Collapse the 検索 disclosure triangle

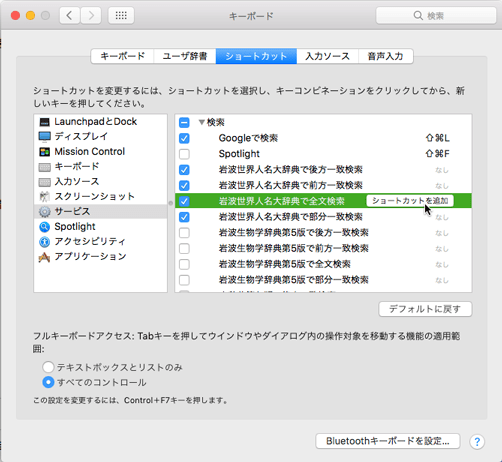(201, 122)
